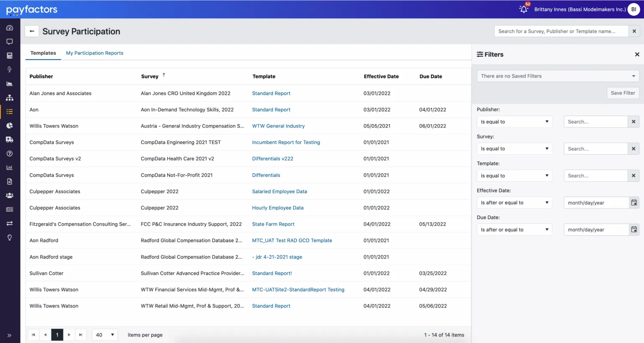Expand the Saved Filters dropdown
This screenshot has width=644, height=343.
point(558,76)
